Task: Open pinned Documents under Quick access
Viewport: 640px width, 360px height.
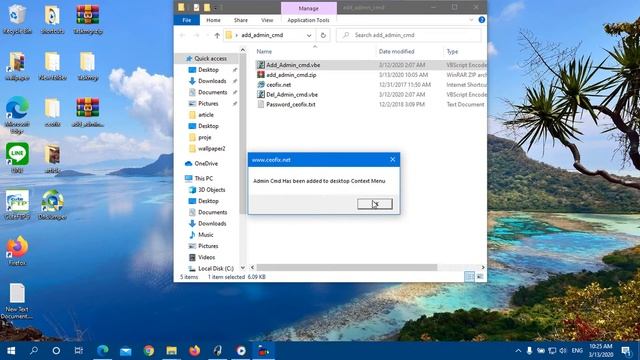Action: pyautogui.click(x=212, y=92)
